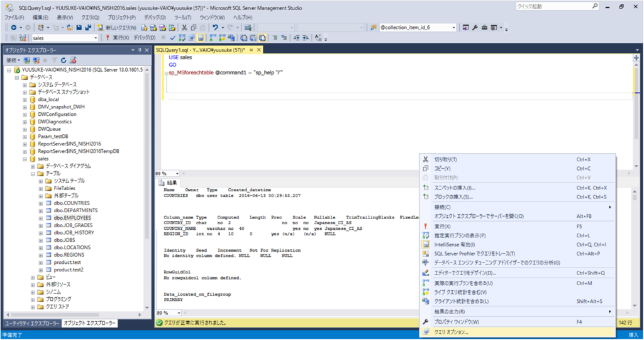644x340 pixels.
Task: Click the pin icon of Object Explorer panel
Action: click(x=140, y=50)
